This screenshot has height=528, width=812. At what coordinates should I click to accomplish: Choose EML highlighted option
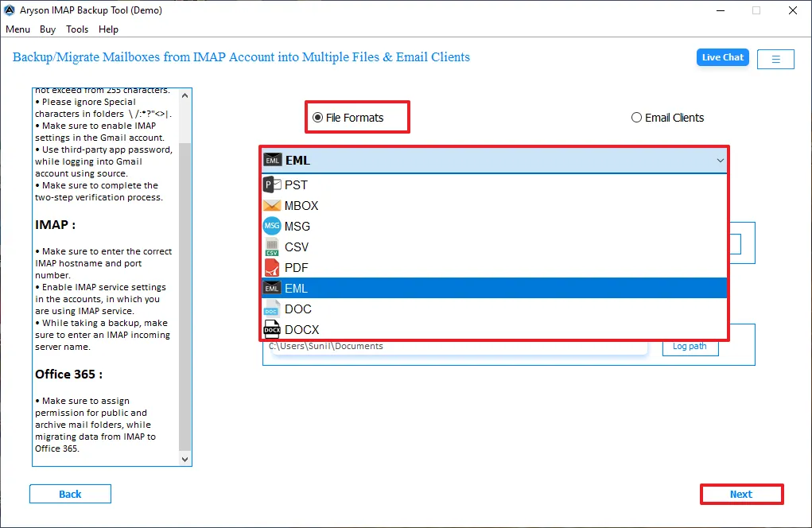click(x=494, y=289)
